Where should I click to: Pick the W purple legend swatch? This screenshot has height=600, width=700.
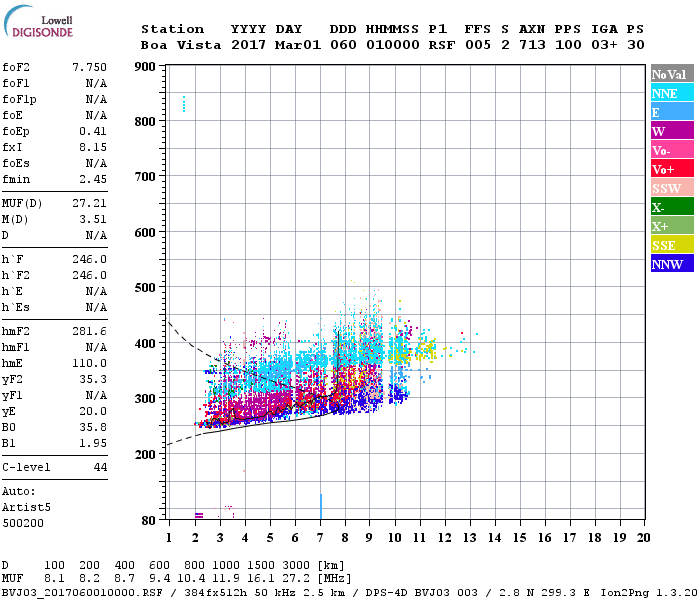tap(671, 131)
